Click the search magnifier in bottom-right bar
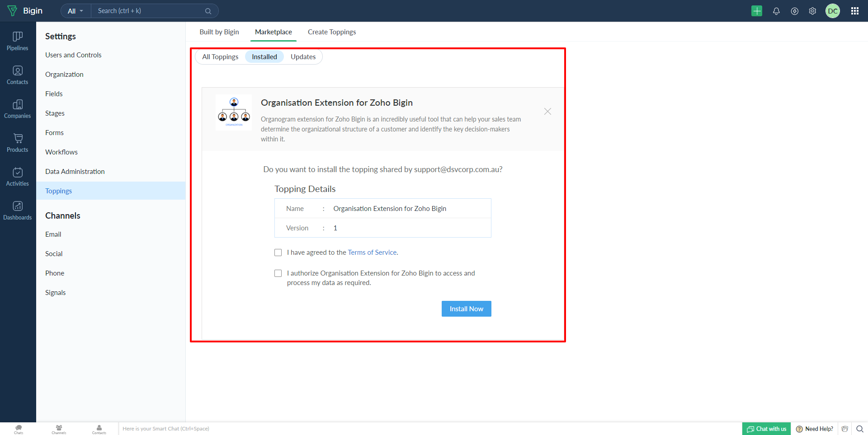The height and width of the screenshot is (435, 868). 860,429
